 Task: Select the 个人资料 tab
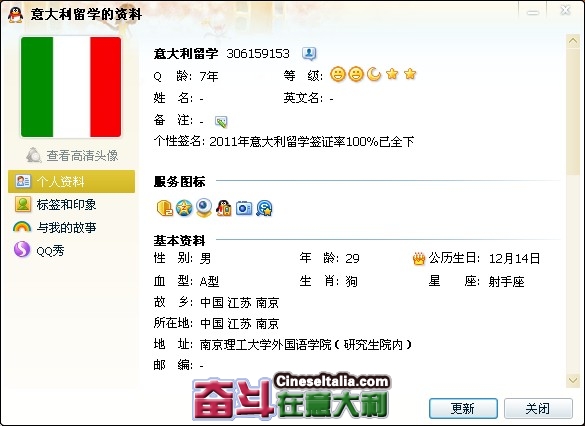click(x=71, y=182)
